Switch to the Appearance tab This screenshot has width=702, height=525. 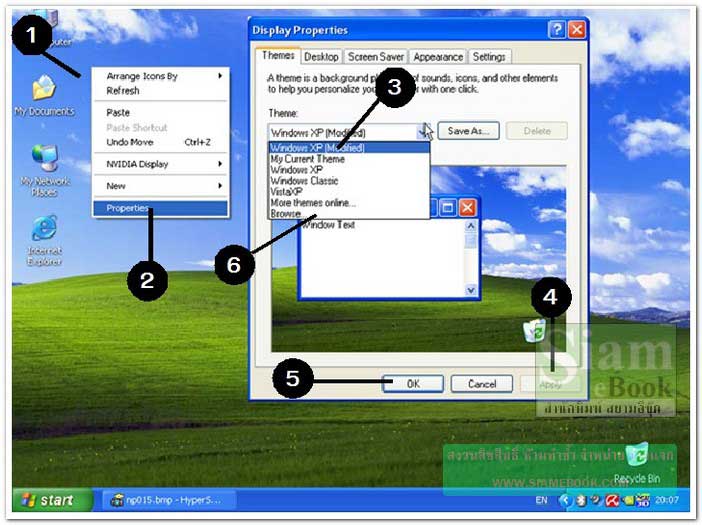click(438, 57)
